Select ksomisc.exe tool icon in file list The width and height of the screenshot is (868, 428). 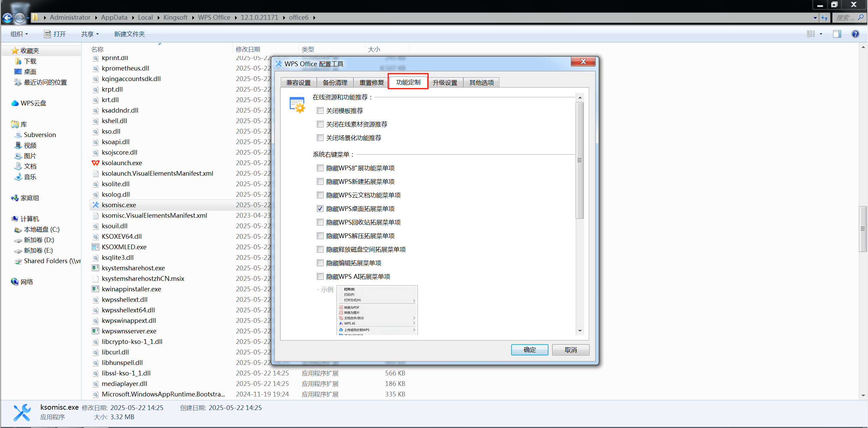coord(96,205)
